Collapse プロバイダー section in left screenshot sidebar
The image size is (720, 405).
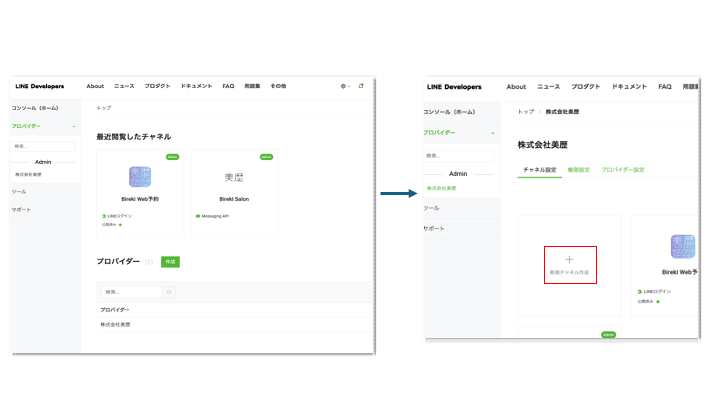coord(74,127)
